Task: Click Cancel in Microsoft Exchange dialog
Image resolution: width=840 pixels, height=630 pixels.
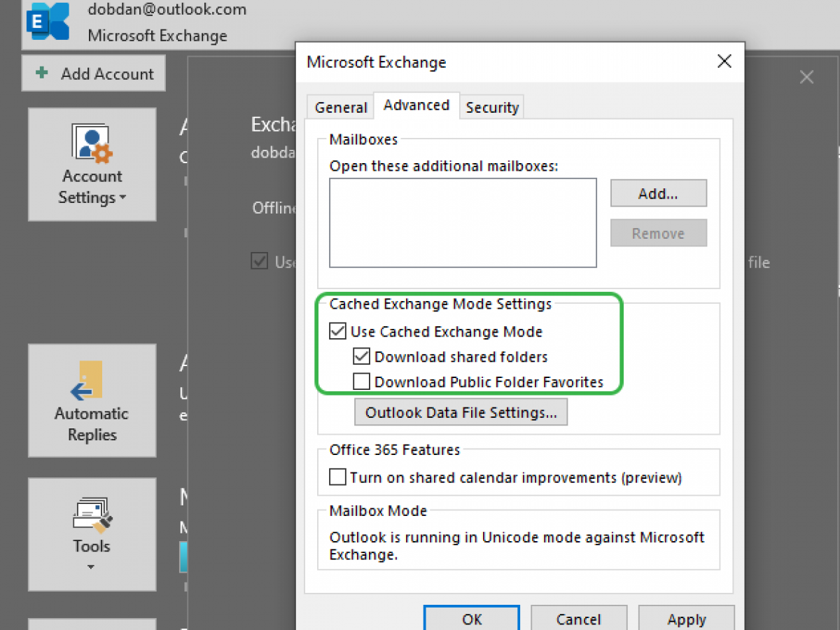Action: (x=579, y=618)
